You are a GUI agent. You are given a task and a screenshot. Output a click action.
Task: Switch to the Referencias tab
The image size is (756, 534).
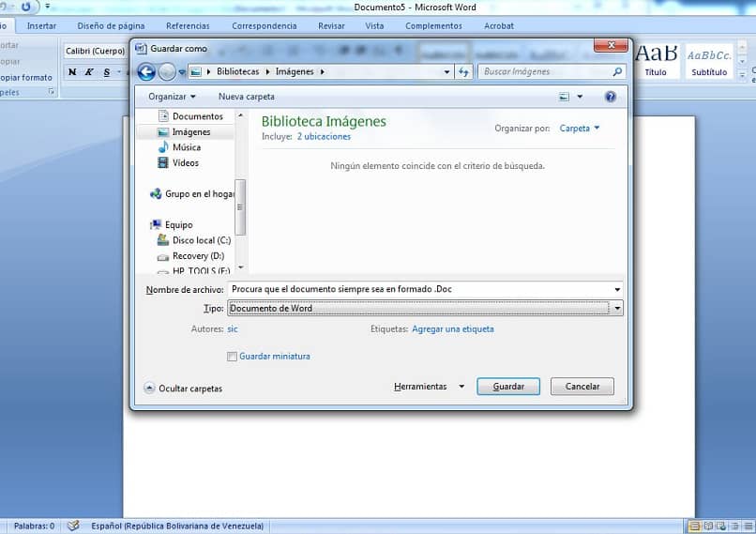(188, 26)
